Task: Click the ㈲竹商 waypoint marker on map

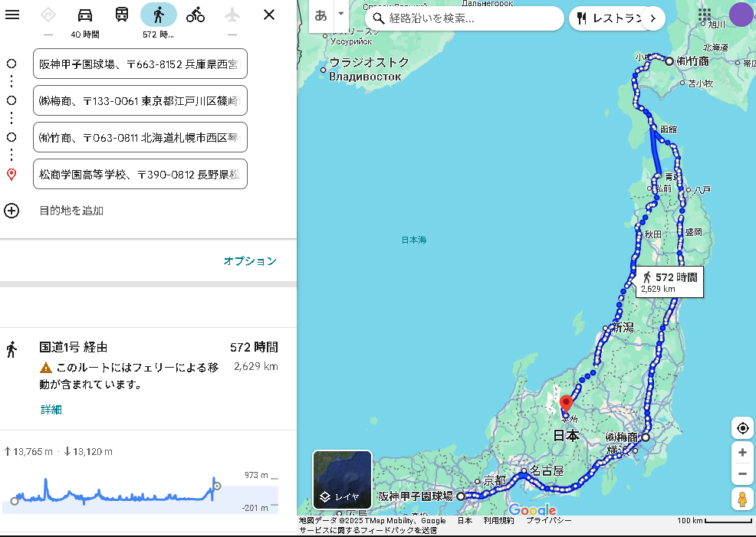Action: (669, 61)
